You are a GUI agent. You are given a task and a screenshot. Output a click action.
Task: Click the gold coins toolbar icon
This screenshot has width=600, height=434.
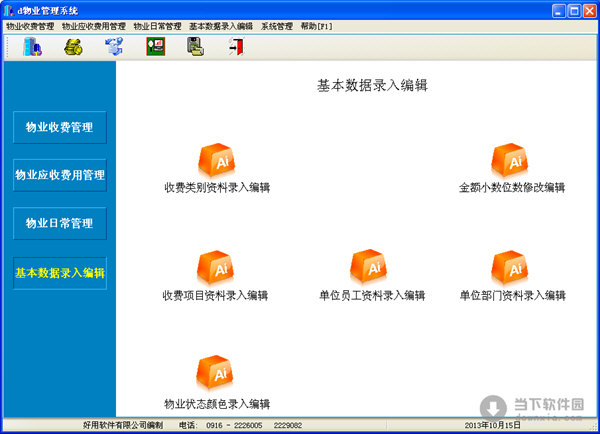point(73,47)
